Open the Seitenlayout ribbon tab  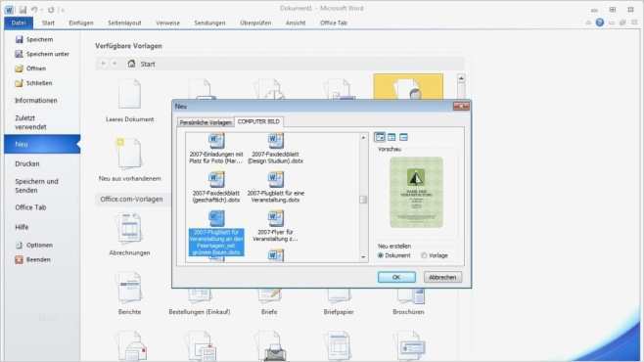tap(124, 23)
